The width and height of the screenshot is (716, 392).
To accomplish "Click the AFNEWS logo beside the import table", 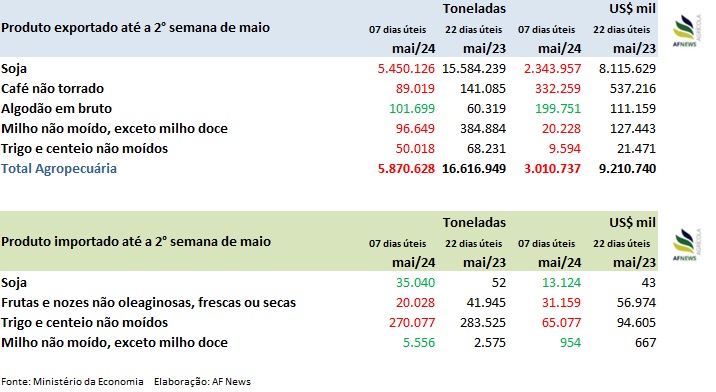I will [x=687, y=244].
